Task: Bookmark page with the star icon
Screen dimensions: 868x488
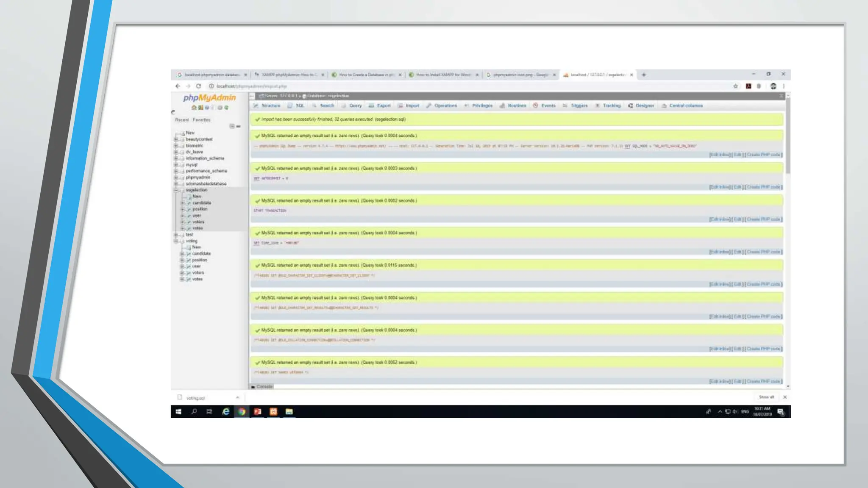Action: coord(735,86)
